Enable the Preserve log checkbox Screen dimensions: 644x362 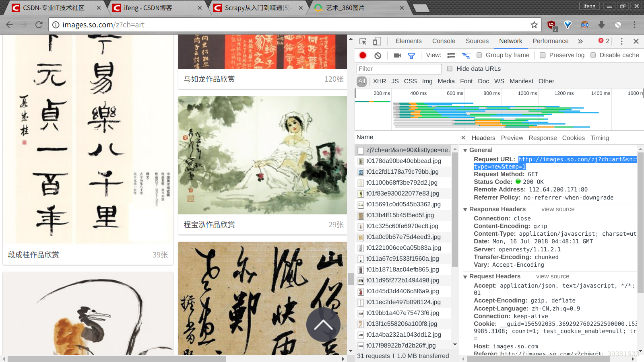pyautogui.click(x=543, y=55)
